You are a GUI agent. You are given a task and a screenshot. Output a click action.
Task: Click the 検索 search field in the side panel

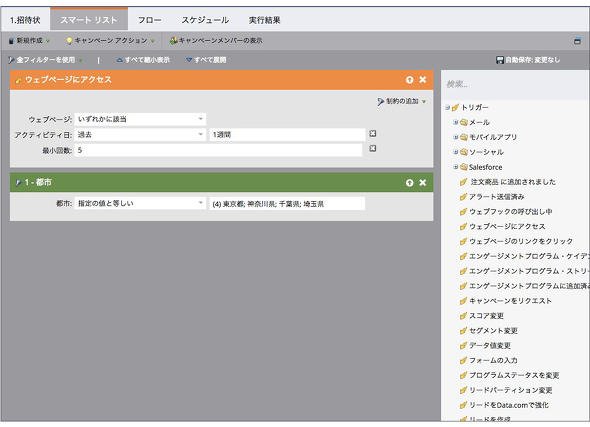515,84
